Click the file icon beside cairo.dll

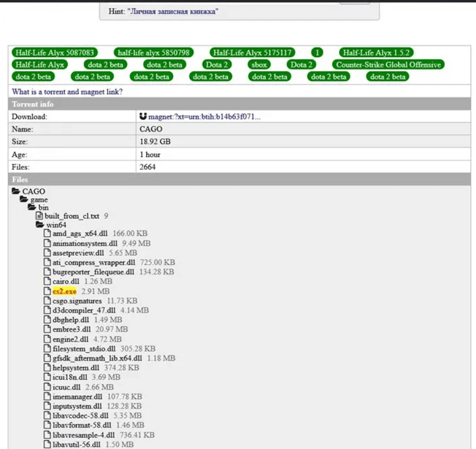click(x=48, y=282)
